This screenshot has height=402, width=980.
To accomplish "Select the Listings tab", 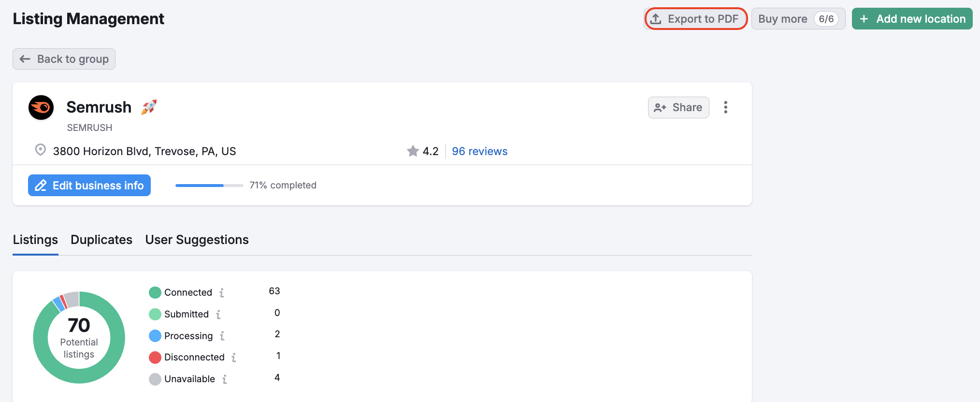I will point(35,240).
